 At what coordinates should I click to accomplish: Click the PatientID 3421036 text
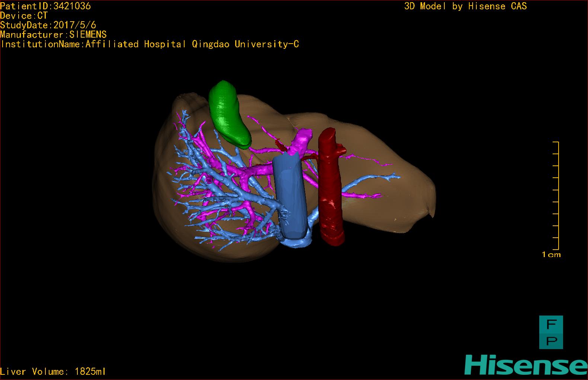45,6
